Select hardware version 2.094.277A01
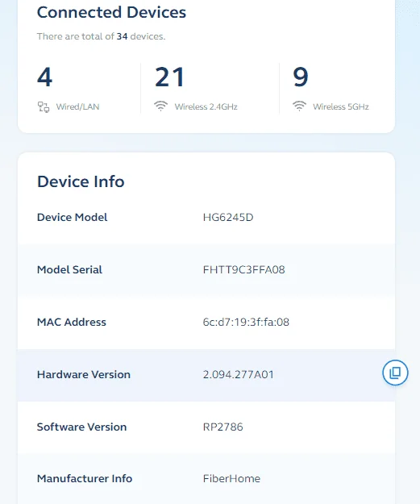Screen dimensions: 420x504 point(238,374)
